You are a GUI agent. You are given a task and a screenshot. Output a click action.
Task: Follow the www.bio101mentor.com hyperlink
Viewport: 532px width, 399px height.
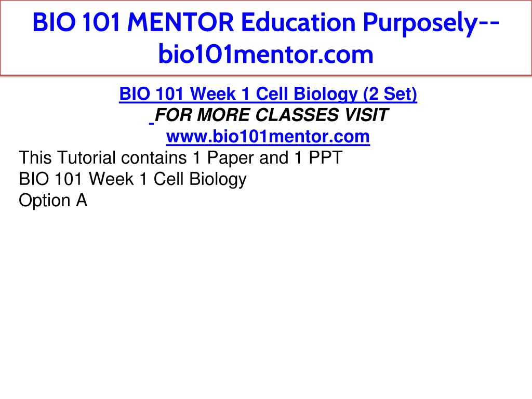pyautogui.click(x=268, y=137)
